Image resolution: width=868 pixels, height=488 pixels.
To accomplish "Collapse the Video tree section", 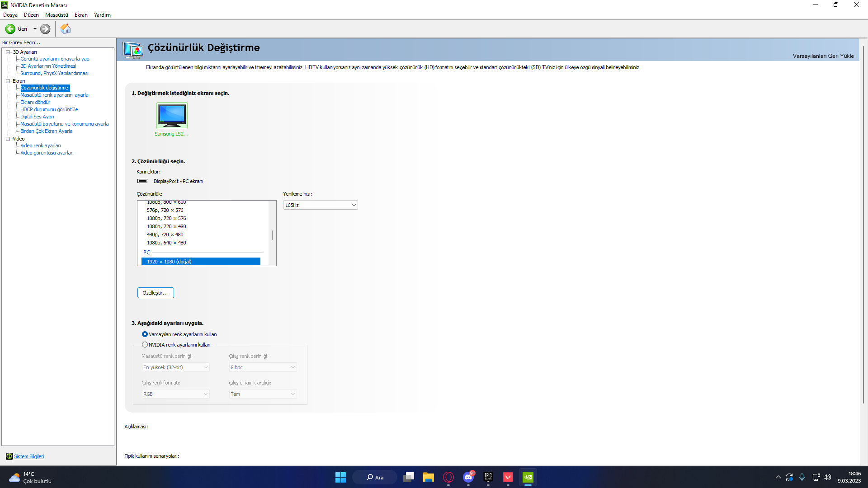I will 8,139.
